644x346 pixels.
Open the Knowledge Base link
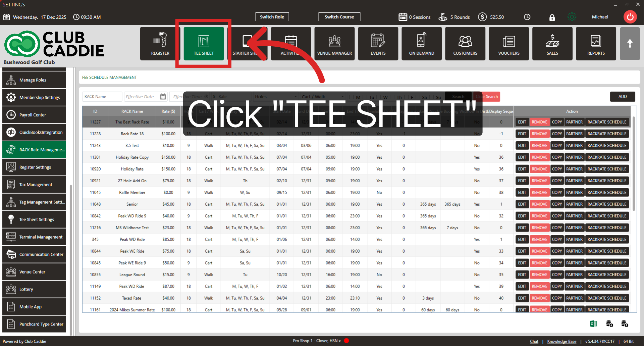click(562, 341)
